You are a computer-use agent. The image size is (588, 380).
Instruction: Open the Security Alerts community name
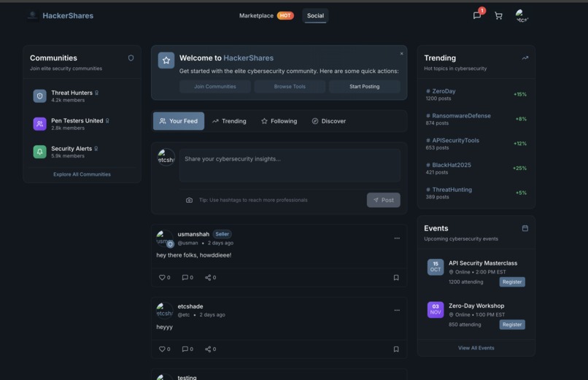tap(71, 149)
